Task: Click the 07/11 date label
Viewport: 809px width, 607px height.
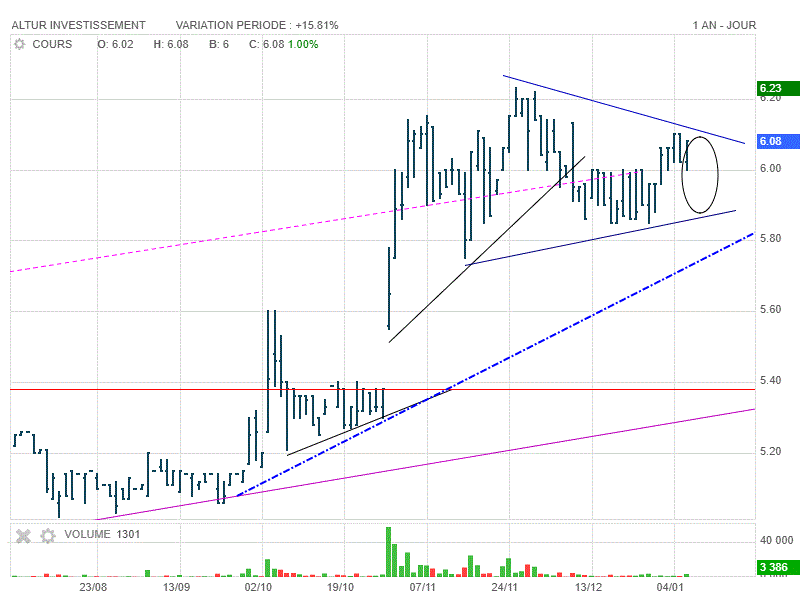Action: (x=422, y=587)
